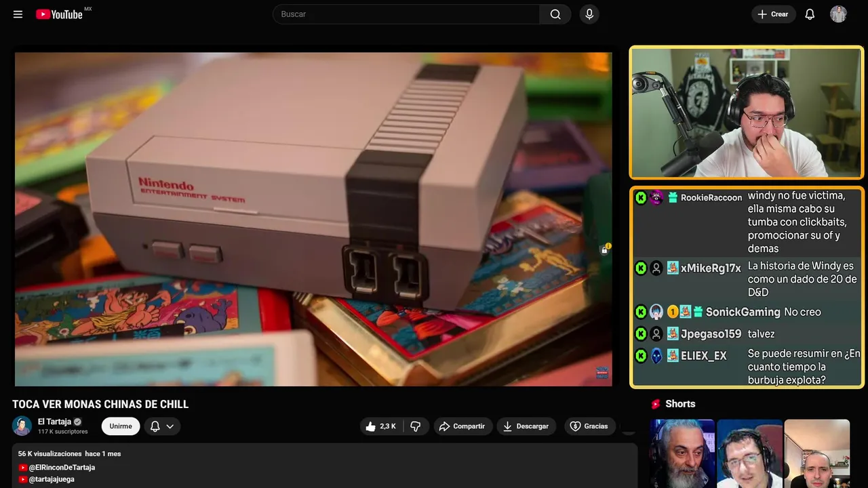Click SonickGaming username in chat
868x488 pixels.
pyautogui.click(x=743, y=312)
